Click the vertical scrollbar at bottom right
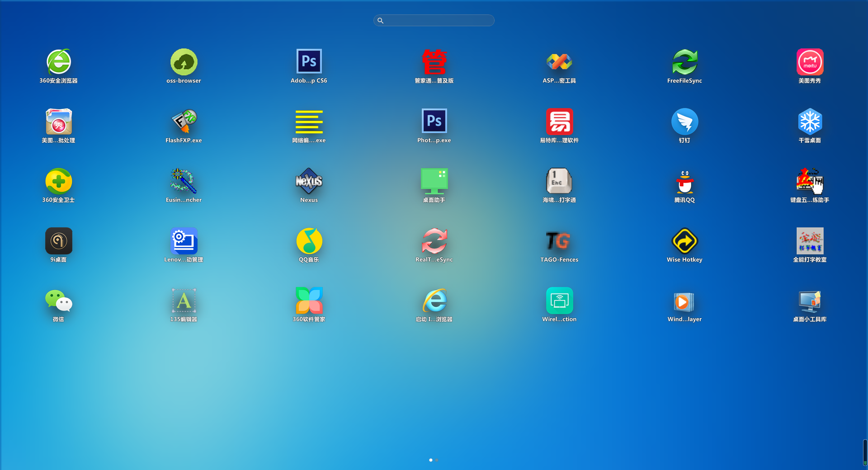Image resolution: width=868 pixels, height=470 pixels. coord(865,452)
